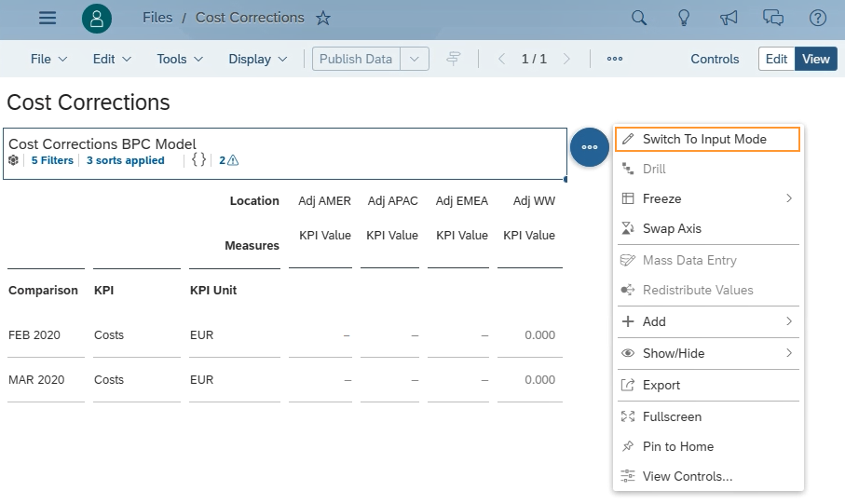Switch to Edit mode toggle
The image size is (845, 504).
777,59
